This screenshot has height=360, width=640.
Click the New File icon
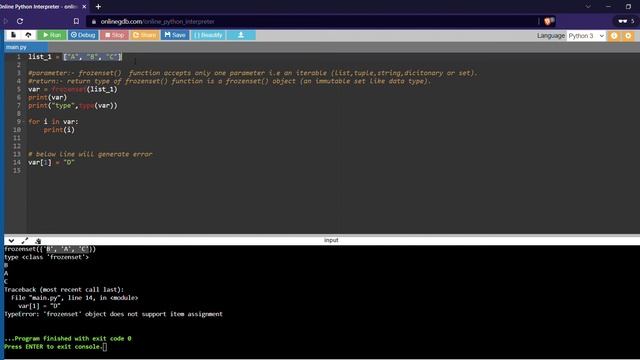[x=13, y=35]
